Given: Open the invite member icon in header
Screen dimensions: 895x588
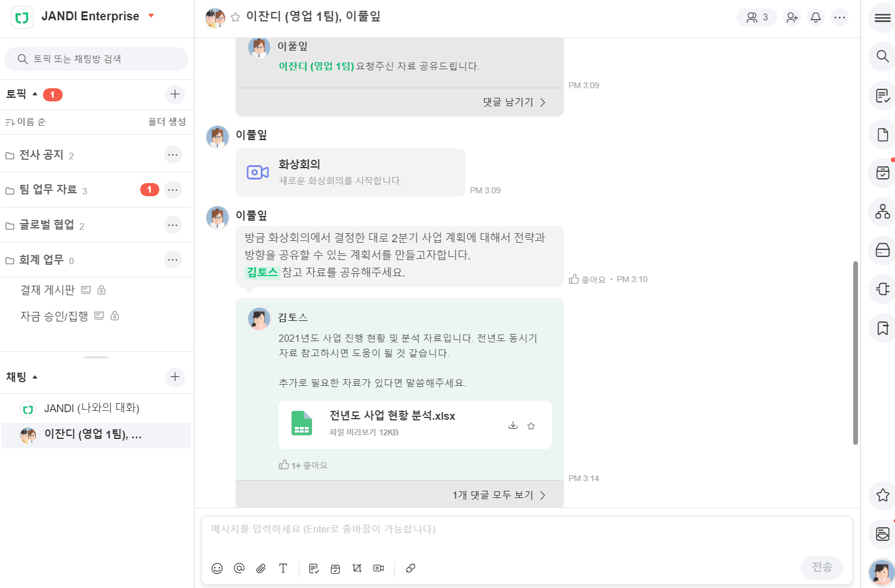Looking at the screenshot, I should point(792,17).
